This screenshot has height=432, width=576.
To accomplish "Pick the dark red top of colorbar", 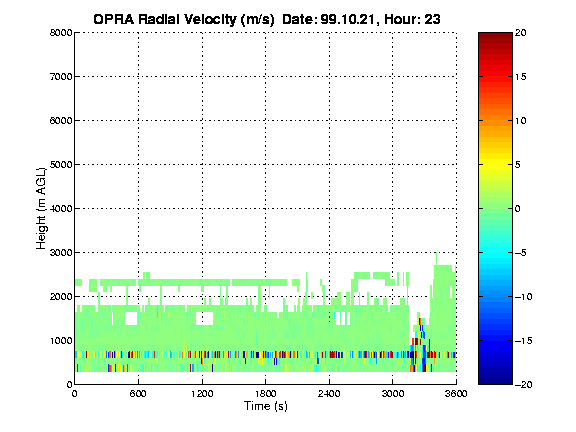I will [x=495, y=39].
